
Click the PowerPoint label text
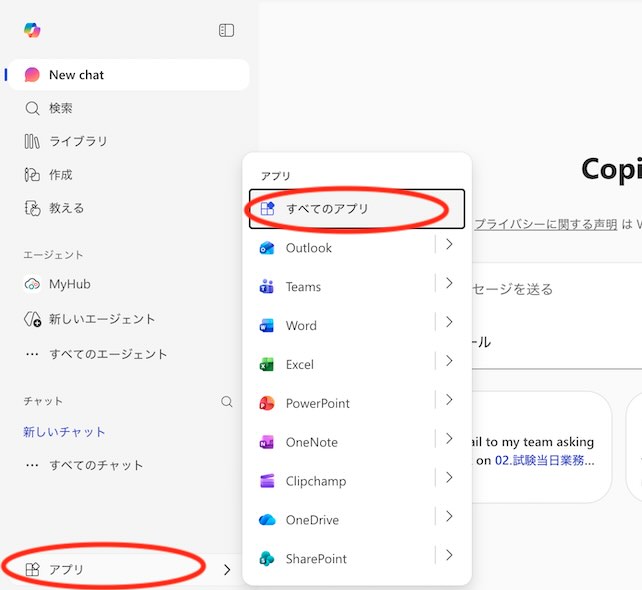coord(318,403)
